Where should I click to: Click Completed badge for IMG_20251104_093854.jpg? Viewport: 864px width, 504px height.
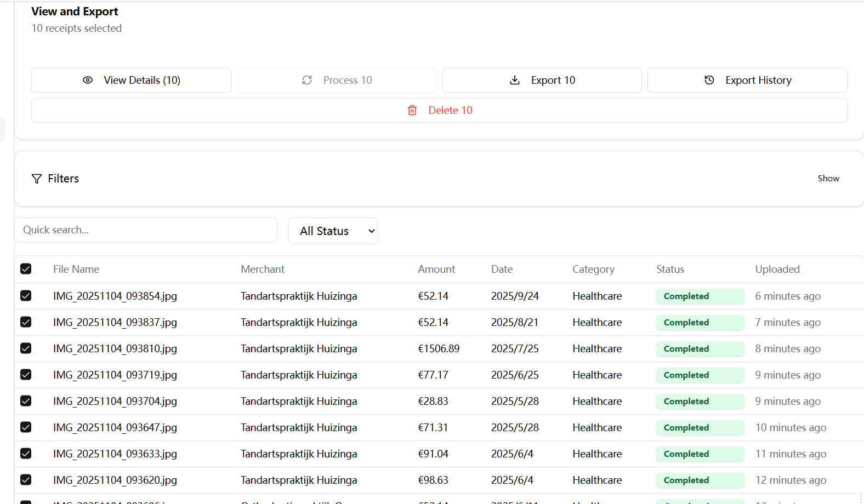700,296
